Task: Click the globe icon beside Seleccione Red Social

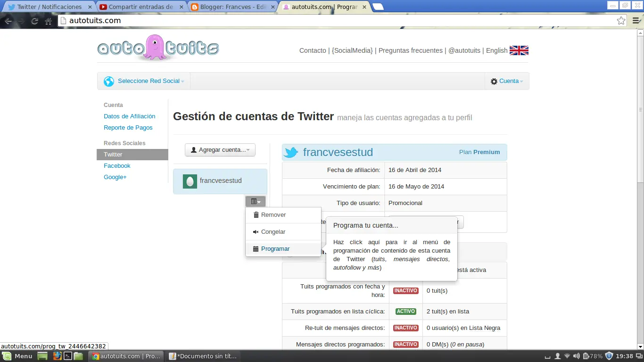Action: coord(109,81)
